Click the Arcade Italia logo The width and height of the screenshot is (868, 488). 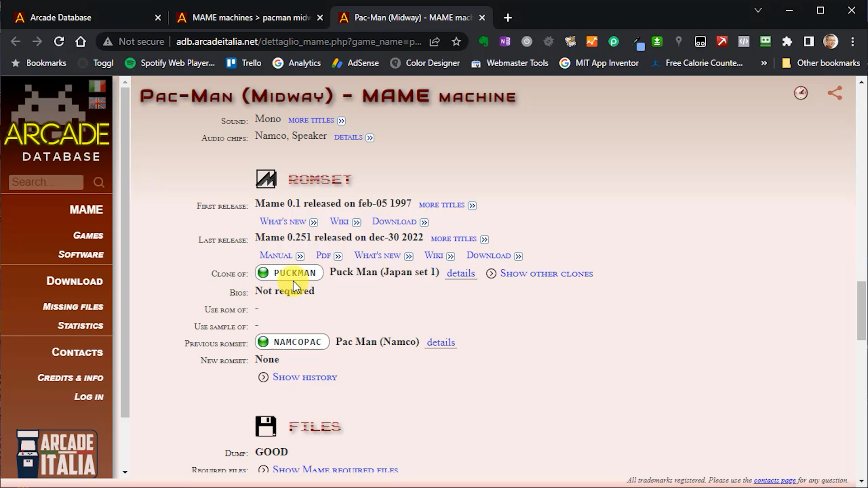click(x=57, y=454)
